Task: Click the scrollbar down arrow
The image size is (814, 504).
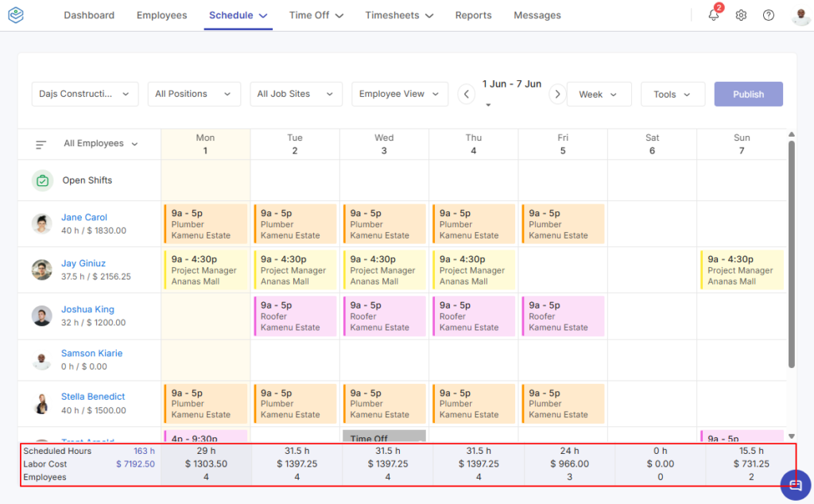Action: (x=792, y=436)
